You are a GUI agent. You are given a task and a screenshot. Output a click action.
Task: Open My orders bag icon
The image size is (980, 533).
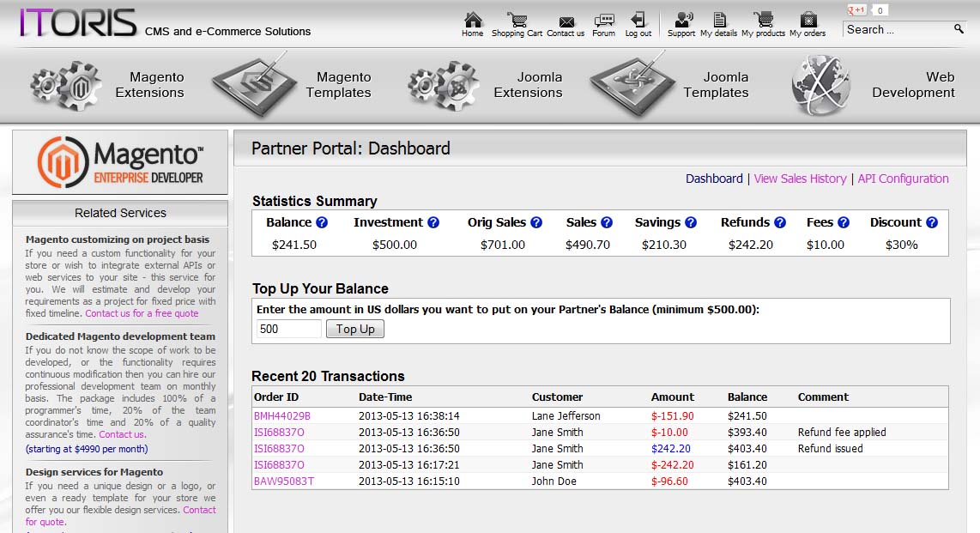coord(808,20)
